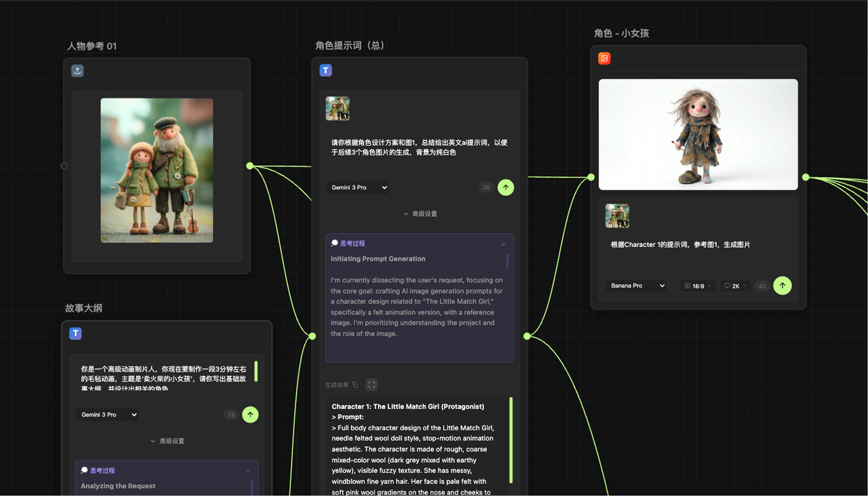Click the blue T icon in 故事大纲 node
Screen dimensions: 868x496
click(76, 333)
